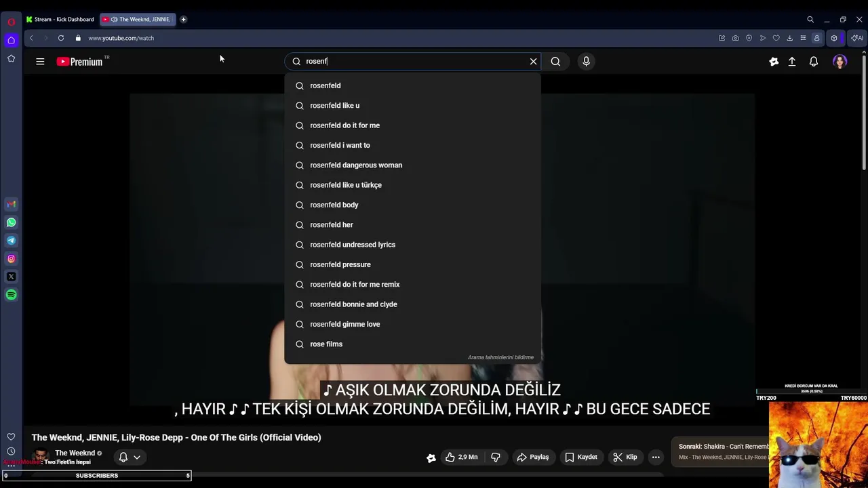Choose suggestion "rosenfeld her"
This screenshot has width=868, height=488.
point(412,225)
